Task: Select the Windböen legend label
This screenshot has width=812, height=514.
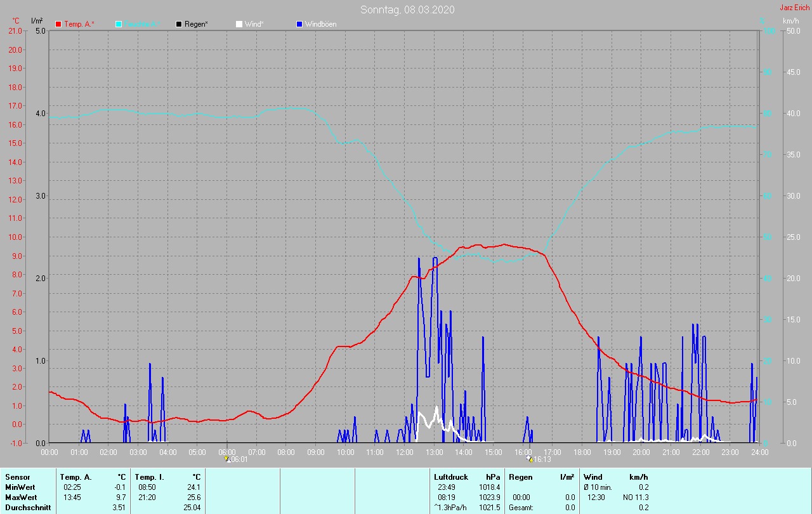Action: click(321, 24)
